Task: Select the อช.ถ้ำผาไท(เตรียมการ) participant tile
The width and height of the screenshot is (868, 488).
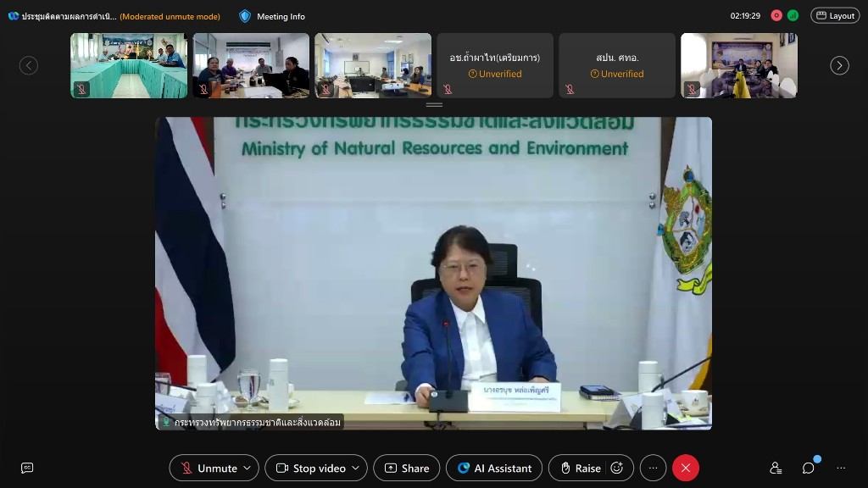Action: tap(495, 65)
